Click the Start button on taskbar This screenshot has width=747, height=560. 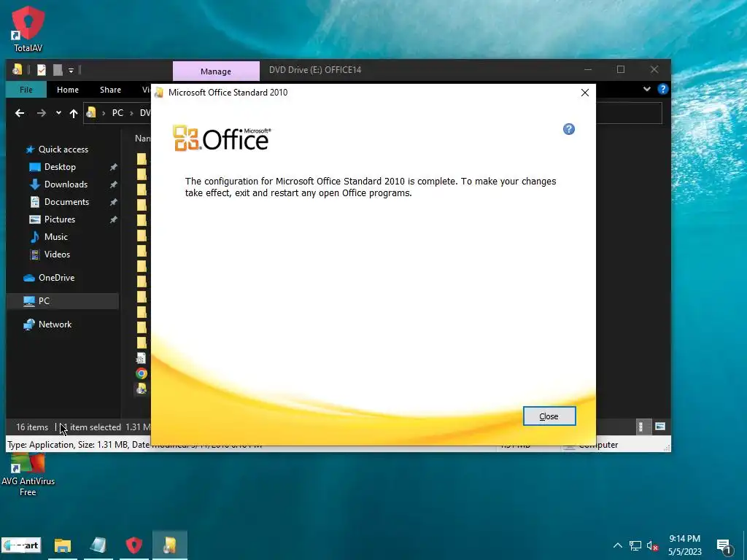coord(21,545)
